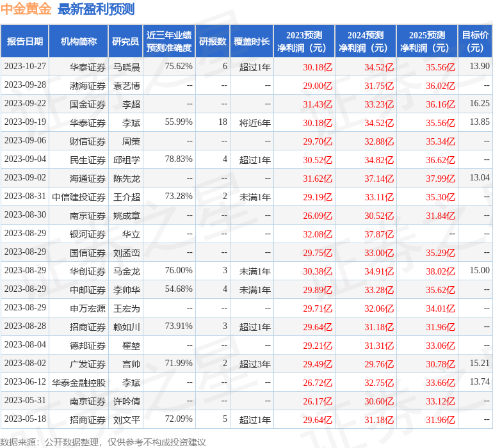
Task: Click the date 2023-10-27
Action: point(25,67)
